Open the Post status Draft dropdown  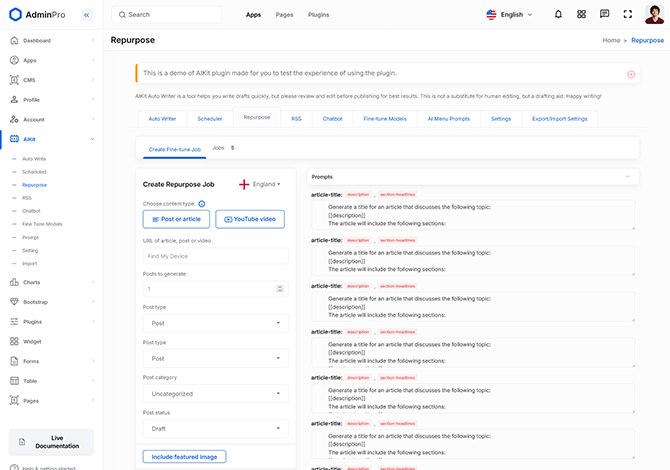point(215,428)
